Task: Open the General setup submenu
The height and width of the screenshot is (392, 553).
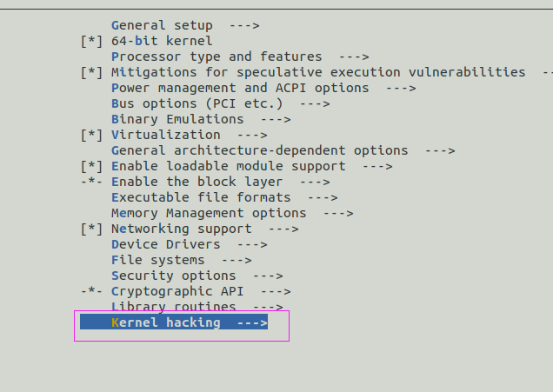Action: coord(185,25)
